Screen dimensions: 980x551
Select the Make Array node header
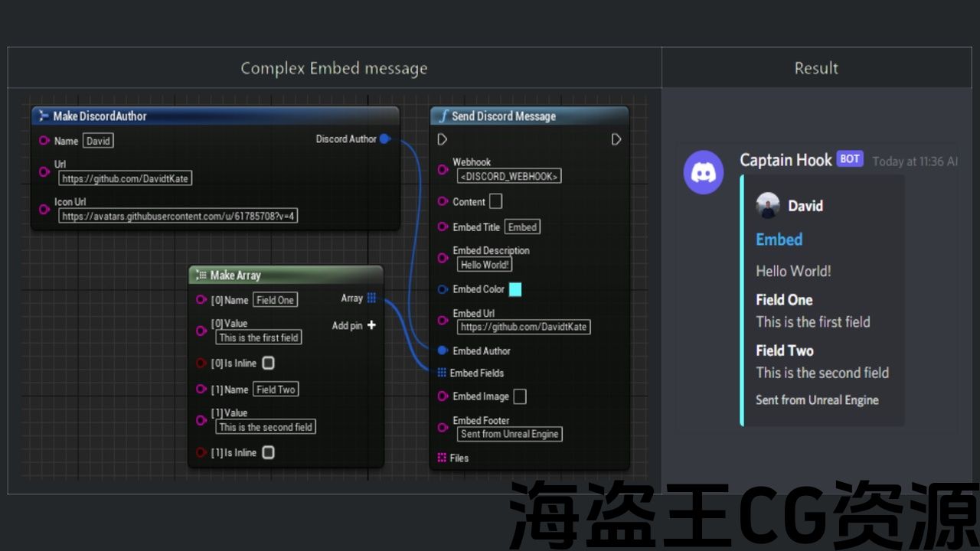click(x=236, y=275)
